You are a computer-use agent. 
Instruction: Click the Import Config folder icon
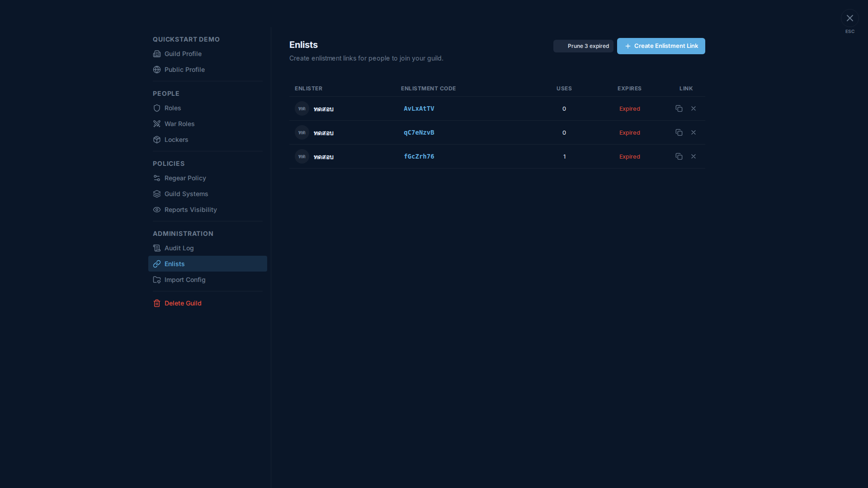tap(157, 280)
